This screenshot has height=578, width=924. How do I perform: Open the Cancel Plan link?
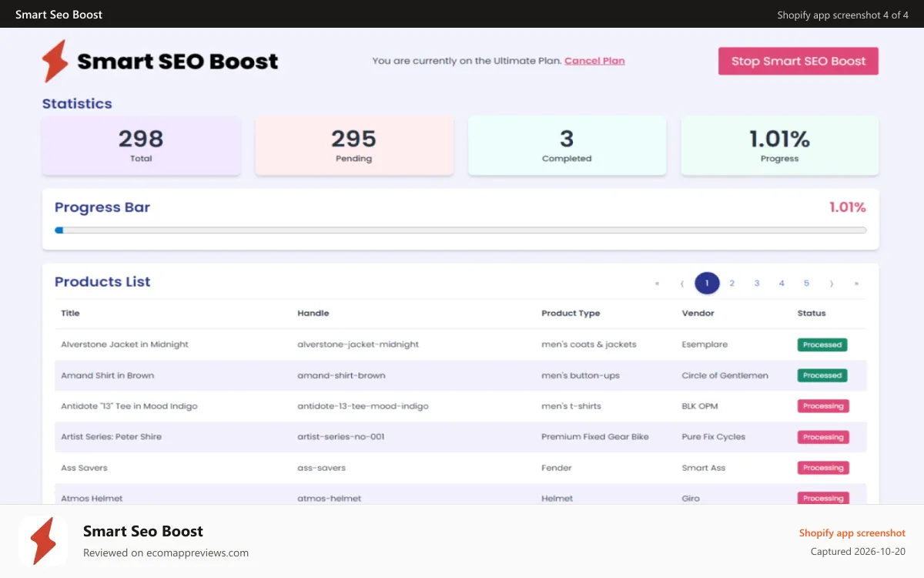click(x=594, y=61)
